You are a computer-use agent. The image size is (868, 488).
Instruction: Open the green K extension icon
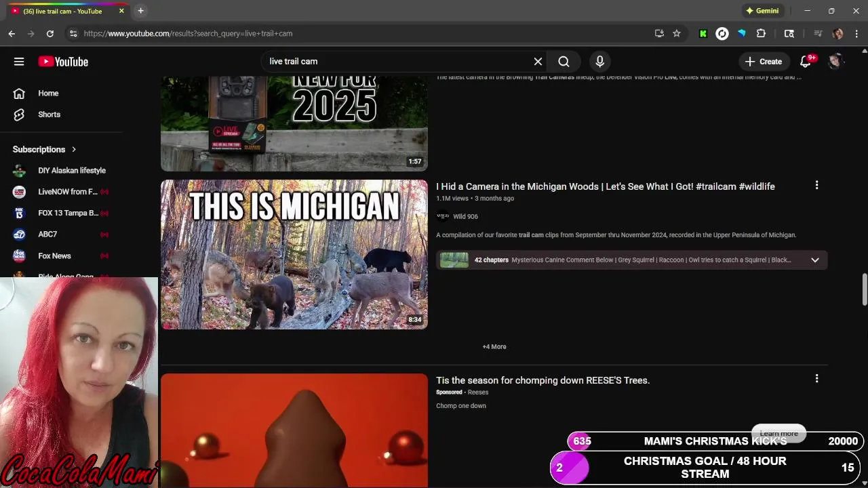tap(703, 33)
